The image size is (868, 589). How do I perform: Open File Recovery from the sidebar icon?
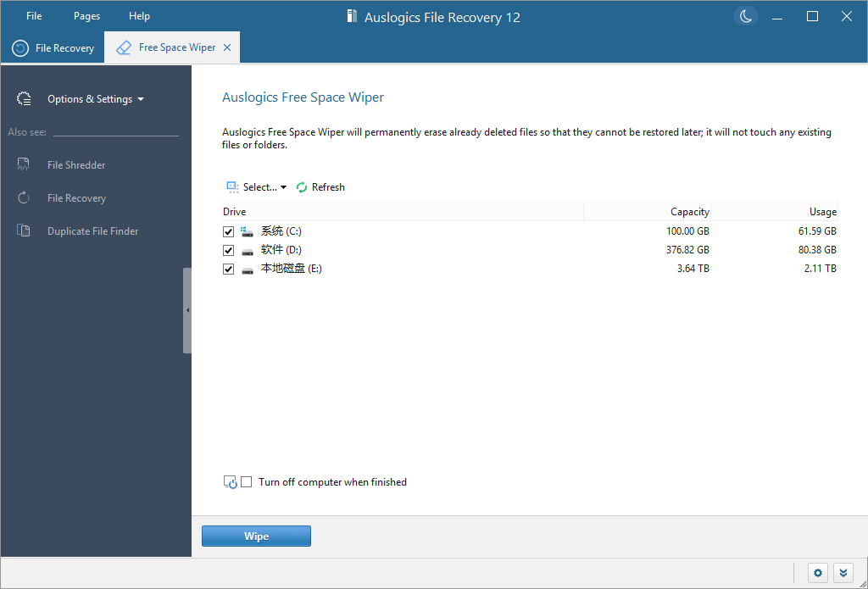coord(25,197)
